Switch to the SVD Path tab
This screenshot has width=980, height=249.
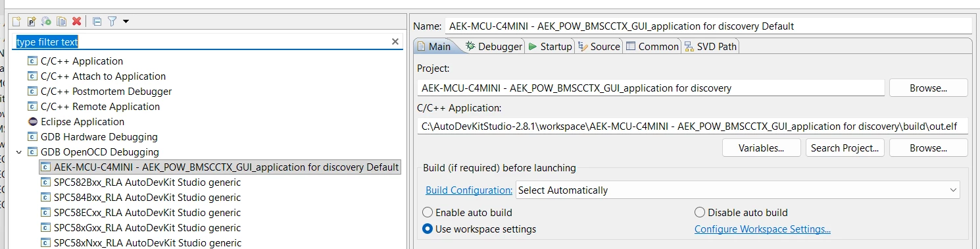[711, 47]
